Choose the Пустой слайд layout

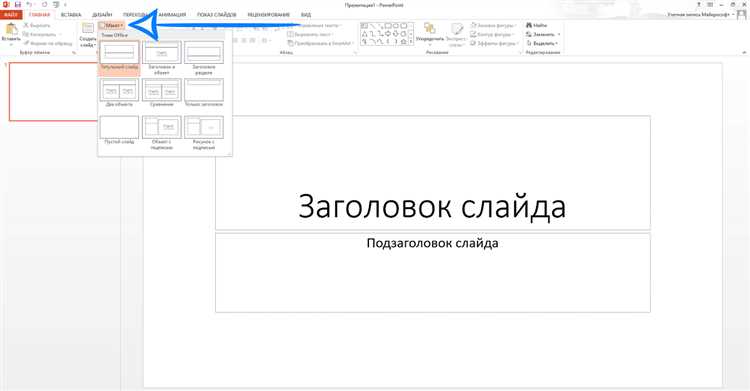(119, 130)
